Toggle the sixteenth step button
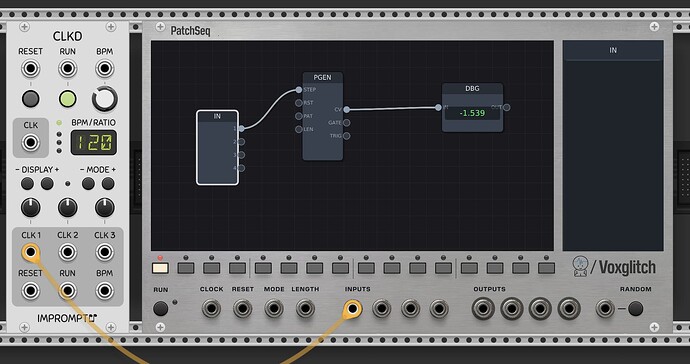Viewport: 690px width, 364px height. (x=547, y=268)
